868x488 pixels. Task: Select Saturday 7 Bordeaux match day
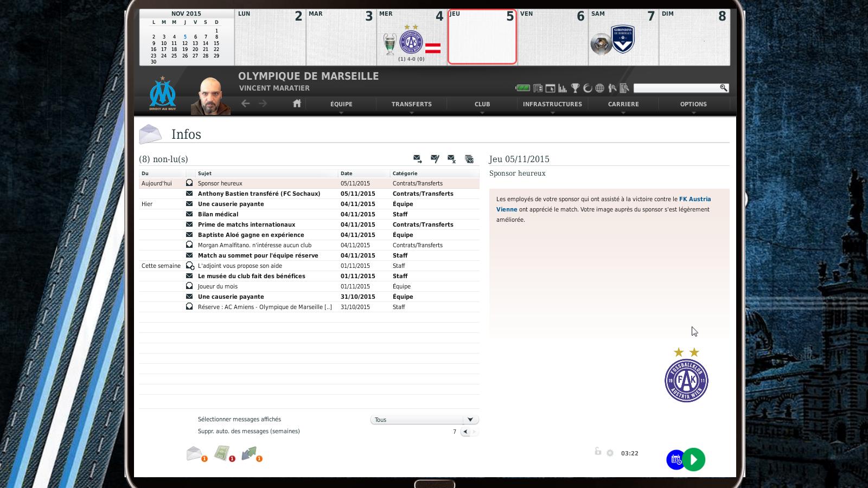(623, 37)
